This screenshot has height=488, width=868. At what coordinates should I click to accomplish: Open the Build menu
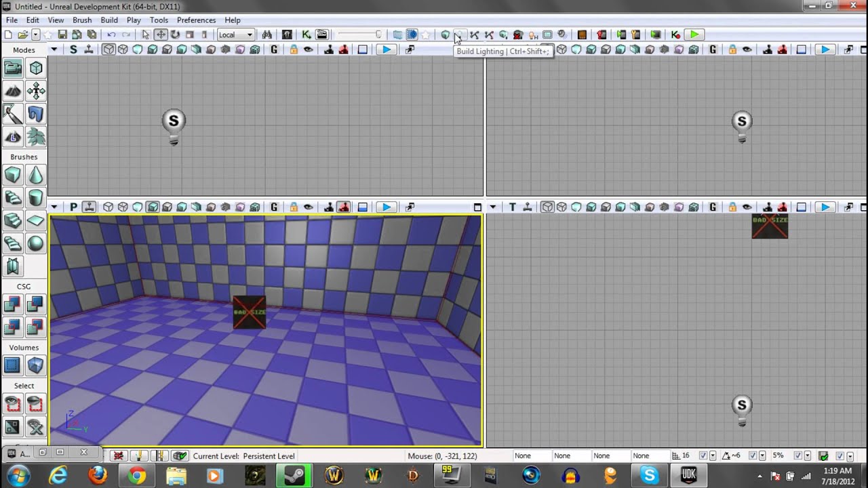(109, 20)
